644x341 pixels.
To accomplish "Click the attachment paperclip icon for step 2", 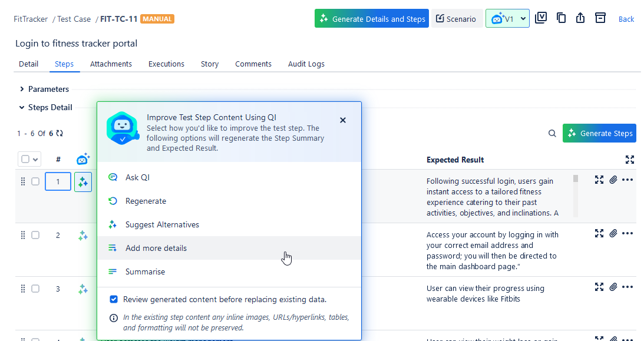I will point(613,233).
